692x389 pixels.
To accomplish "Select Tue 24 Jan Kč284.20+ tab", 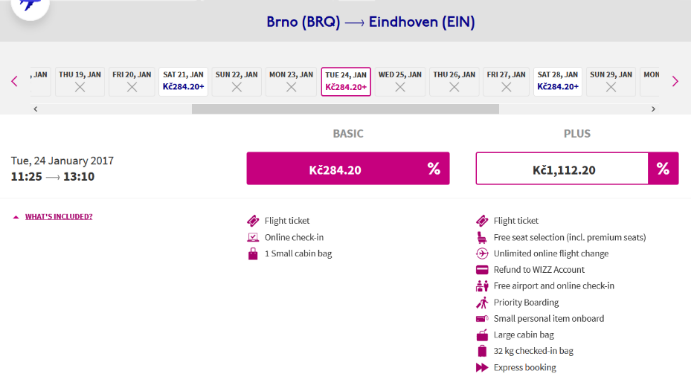I will pos(346,82).
